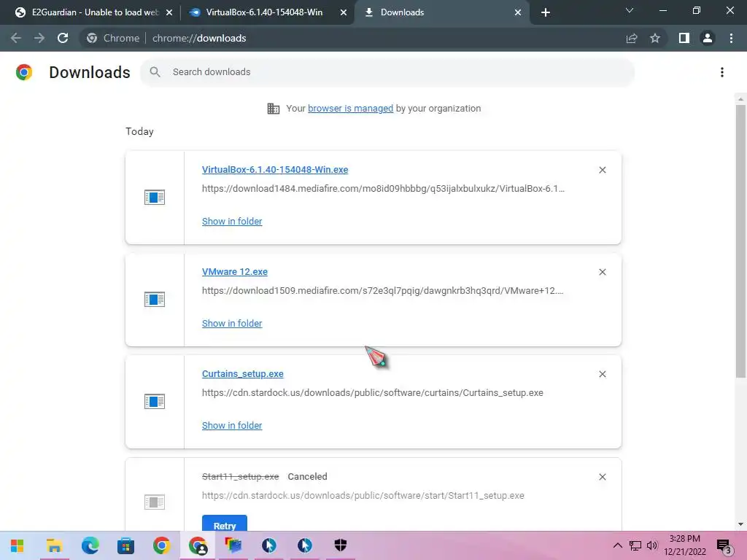Show VirtualBox download in folder

pyautogui.click(x=232, y=222)
